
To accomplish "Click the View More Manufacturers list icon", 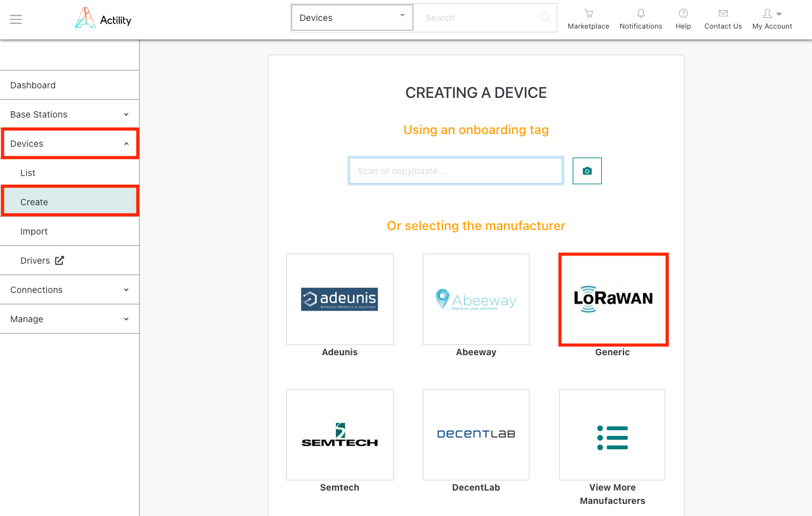I will [613, 438].
